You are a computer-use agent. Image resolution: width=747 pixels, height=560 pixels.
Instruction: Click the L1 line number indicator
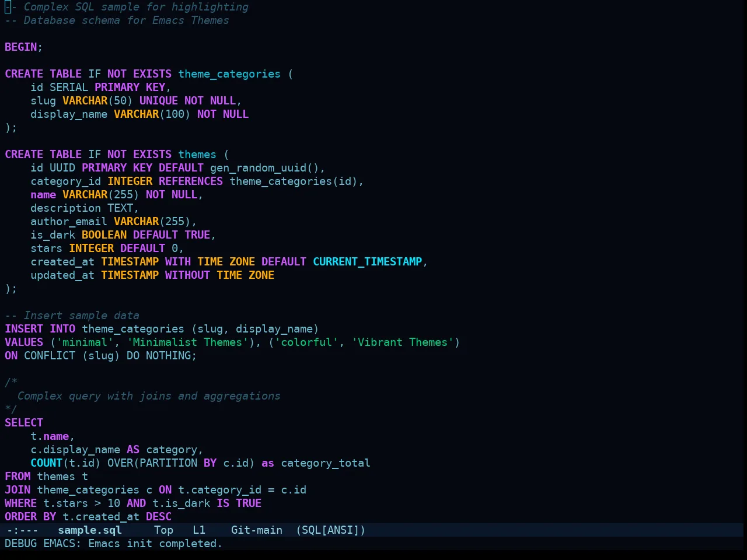(199, 530)
